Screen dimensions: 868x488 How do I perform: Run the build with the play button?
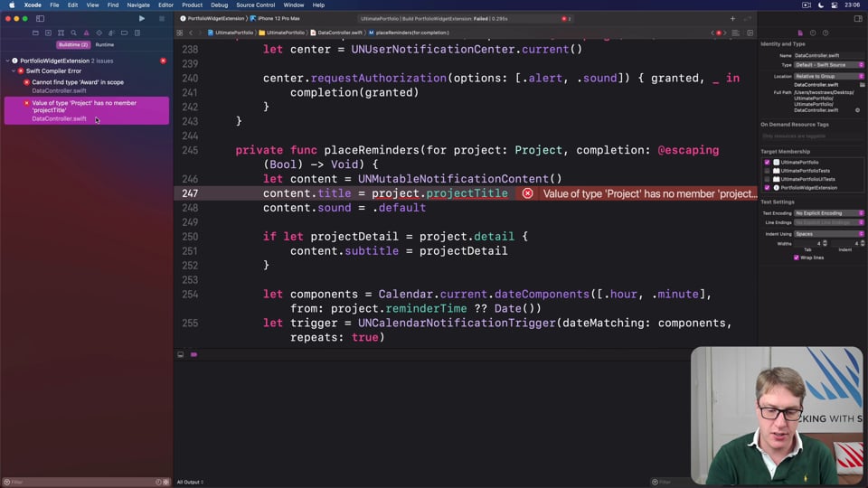tap(142, 18)
